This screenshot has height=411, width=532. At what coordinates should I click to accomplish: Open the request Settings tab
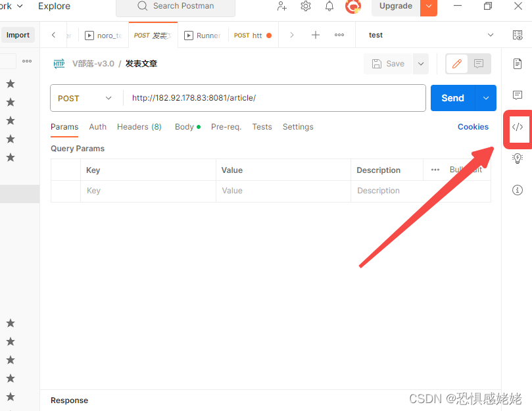point(298,127)
